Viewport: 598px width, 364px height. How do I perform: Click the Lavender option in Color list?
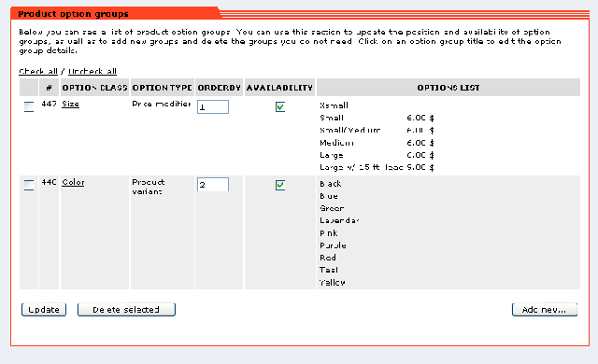[x=339, y=220]
